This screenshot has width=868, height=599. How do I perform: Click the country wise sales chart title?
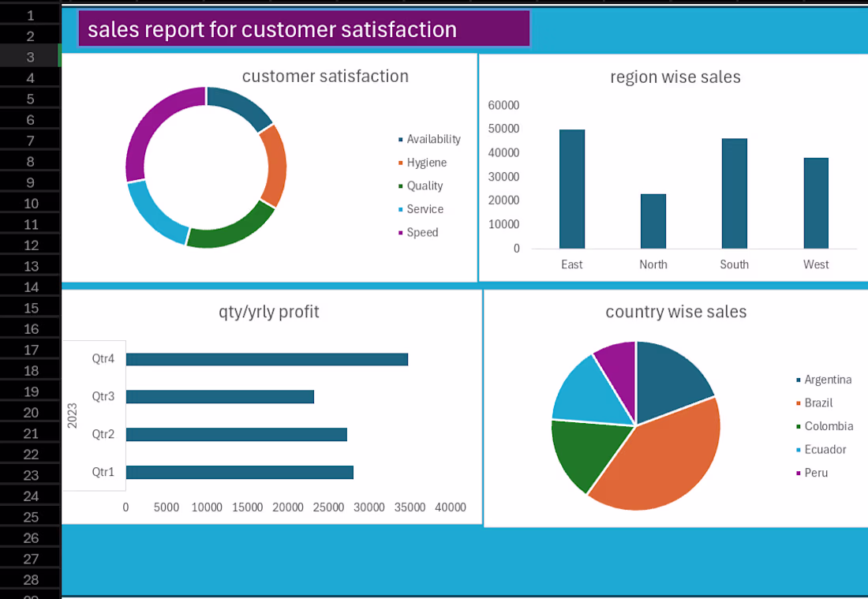pyautogui.click(x=676, y=312)
